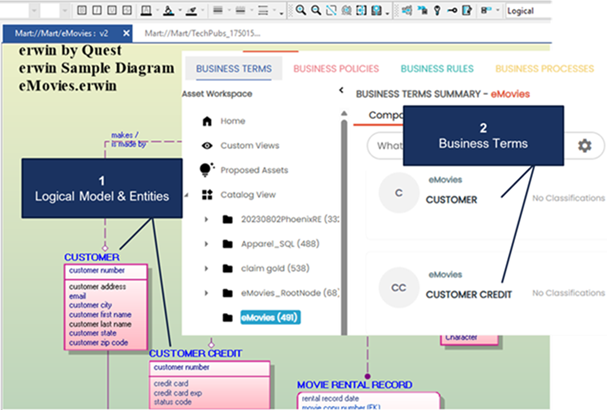Click the Home house icon
The image size is (607, 410).
[x=207, y=121]
